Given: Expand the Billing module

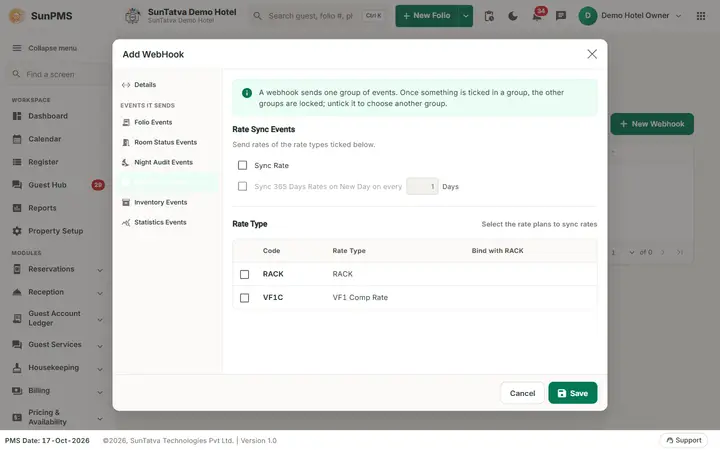Looking at the screenshot, I should tap(100, 392).
